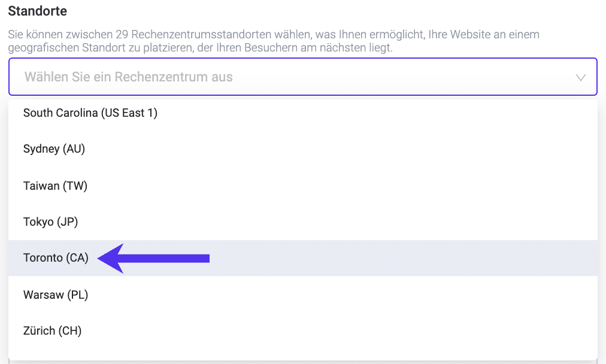
Task: Choose the highlighted Toronto (CA) entry
Action: coord(56,258)
